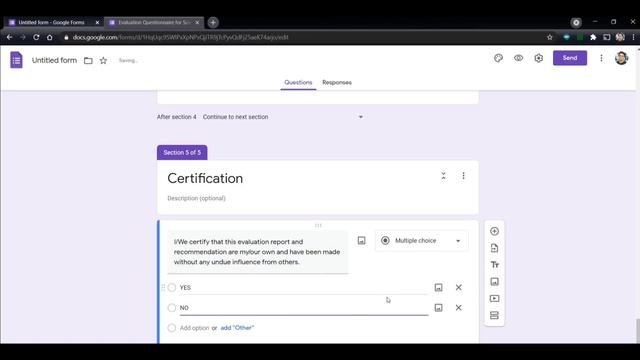640x360 pixels.
Task: Open the form's more options menu
Action: [601, 58]
